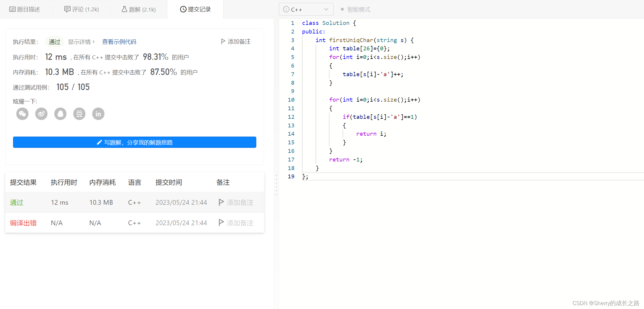Click N/A runtime in 编译出错 row
The width and height of the screenshot is (644, 309).
(57, 223)
